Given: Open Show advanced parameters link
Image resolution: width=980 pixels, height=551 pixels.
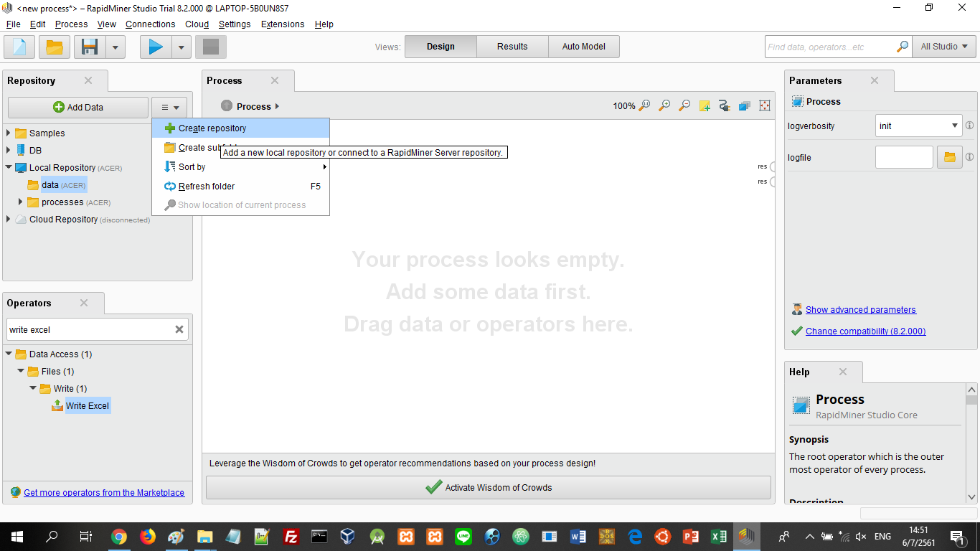Looking at the screenshot, I should point(860,310).
